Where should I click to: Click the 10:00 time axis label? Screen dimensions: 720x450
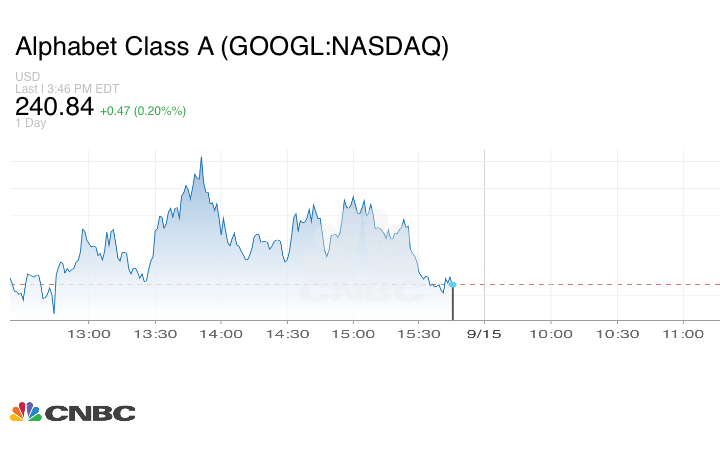(551, 333)
